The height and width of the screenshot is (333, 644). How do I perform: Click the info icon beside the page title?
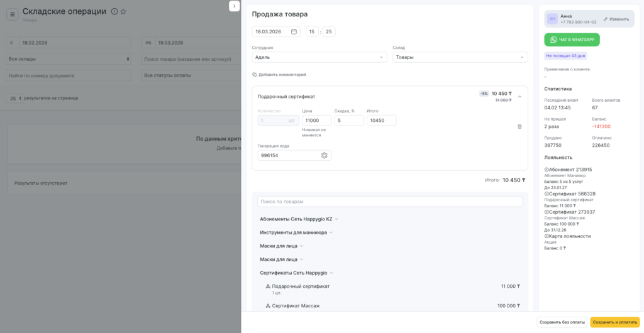pyautogui.click(x=114, y=11)
